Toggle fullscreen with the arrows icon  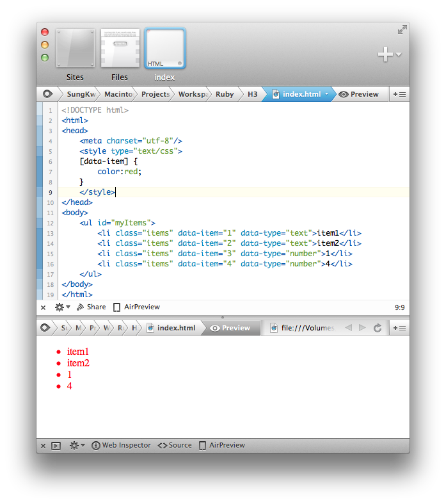(402, 30)
